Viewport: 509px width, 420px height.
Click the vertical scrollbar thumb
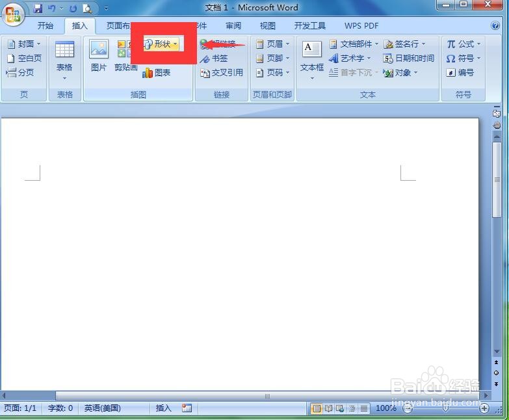[497, 180]
